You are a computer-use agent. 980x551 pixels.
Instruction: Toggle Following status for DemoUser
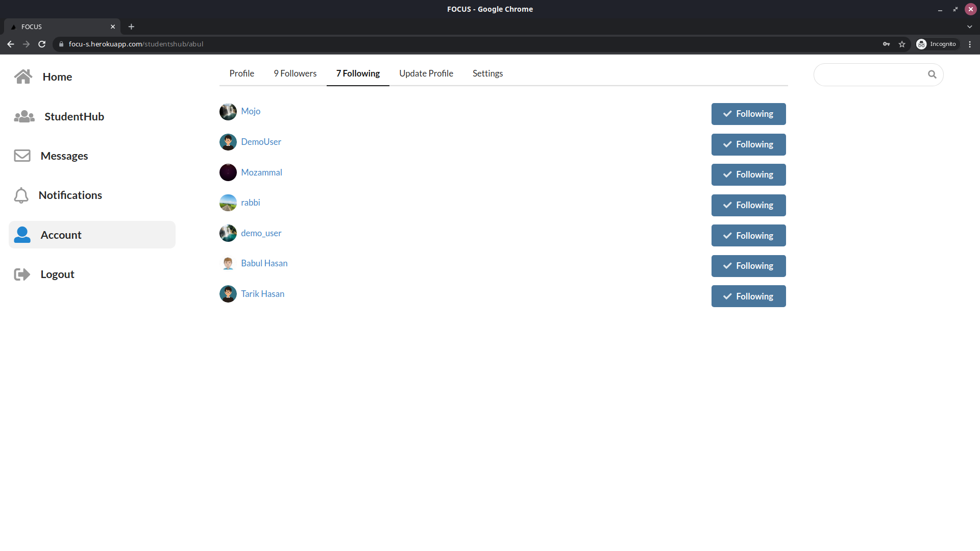(748, 144)
